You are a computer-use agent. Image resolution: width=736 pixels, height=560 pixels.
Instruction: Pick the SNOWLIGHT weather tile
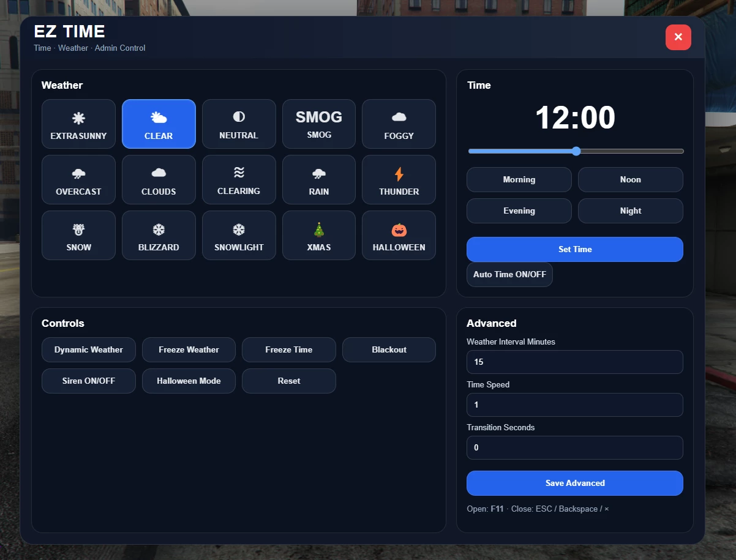point(239,235)
